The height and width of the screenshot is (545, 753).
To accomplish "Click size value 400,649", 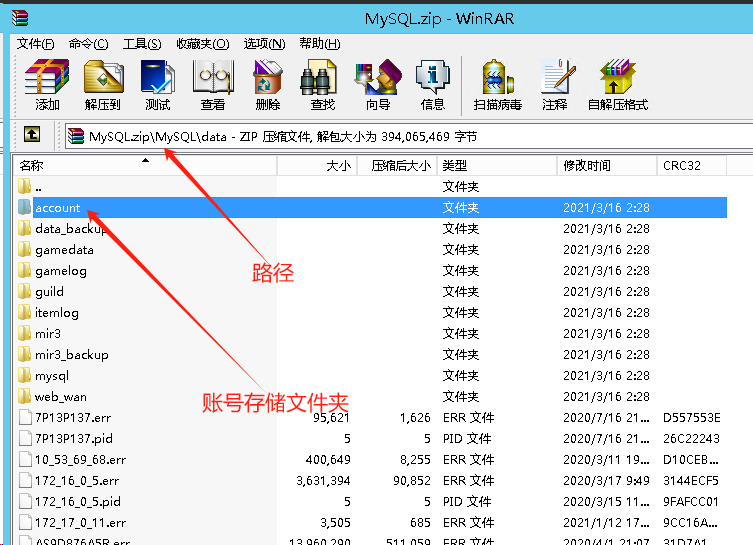I will tap(328, 460).
